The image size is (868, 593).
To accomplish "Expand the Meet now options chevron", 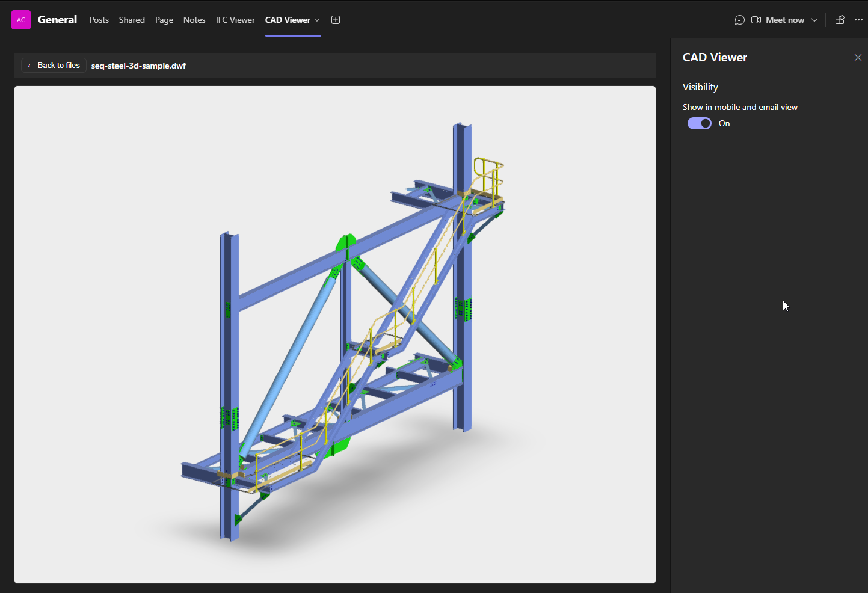I will coord(814,20).
